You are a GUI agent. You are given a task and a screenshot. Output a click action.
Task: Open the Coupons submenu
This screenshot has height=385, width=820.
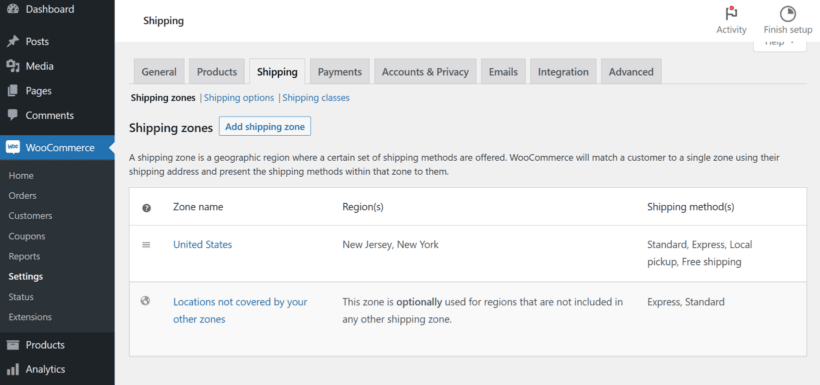click(27, 236)
